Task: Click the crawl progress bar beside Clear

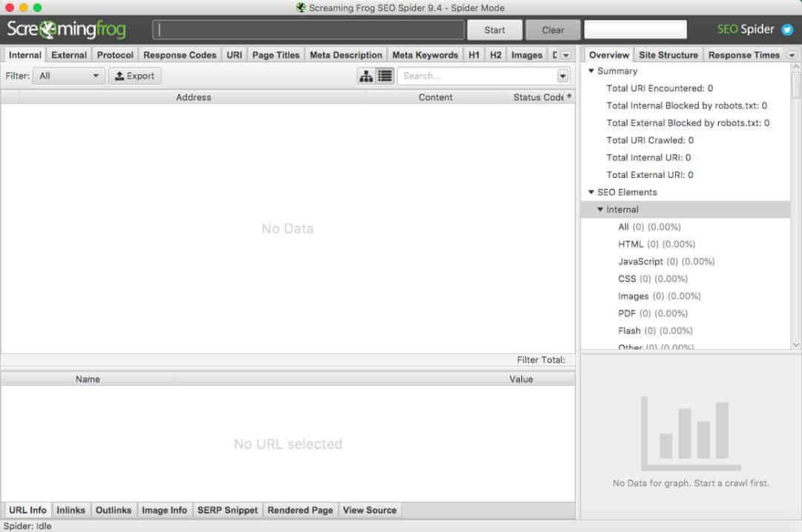Action: coord(635,30)
